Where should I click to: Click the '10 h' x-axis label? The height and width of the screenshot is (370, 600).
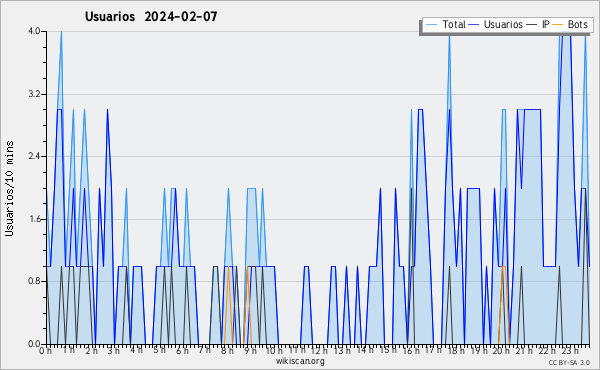click(x=274, y=351)
